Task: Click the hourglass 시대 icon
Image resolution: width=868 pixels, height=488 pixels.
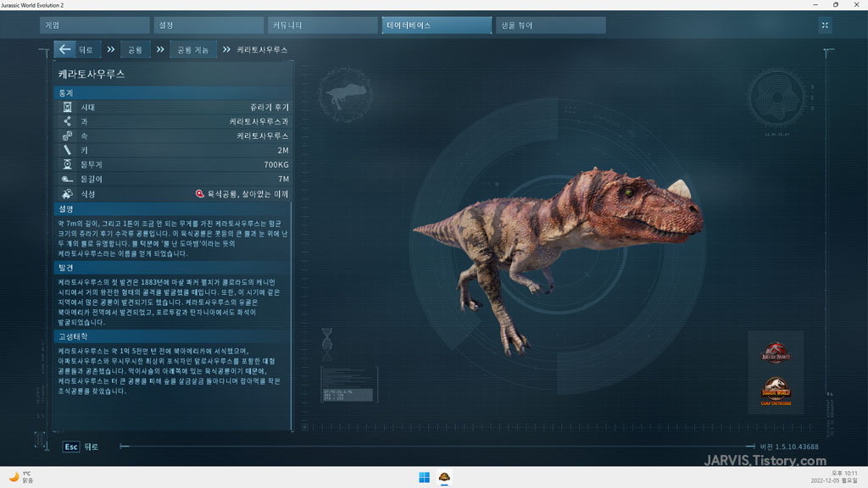Action: click(67, 108)
